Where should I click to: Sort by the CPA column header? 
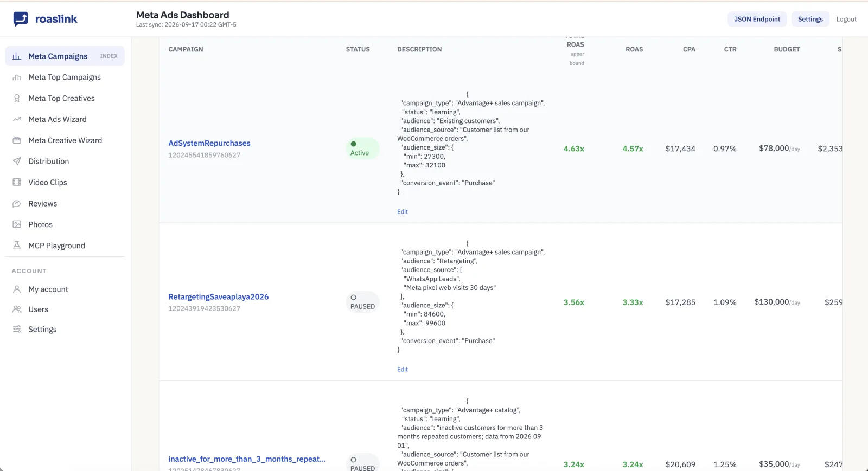(689, 49)
